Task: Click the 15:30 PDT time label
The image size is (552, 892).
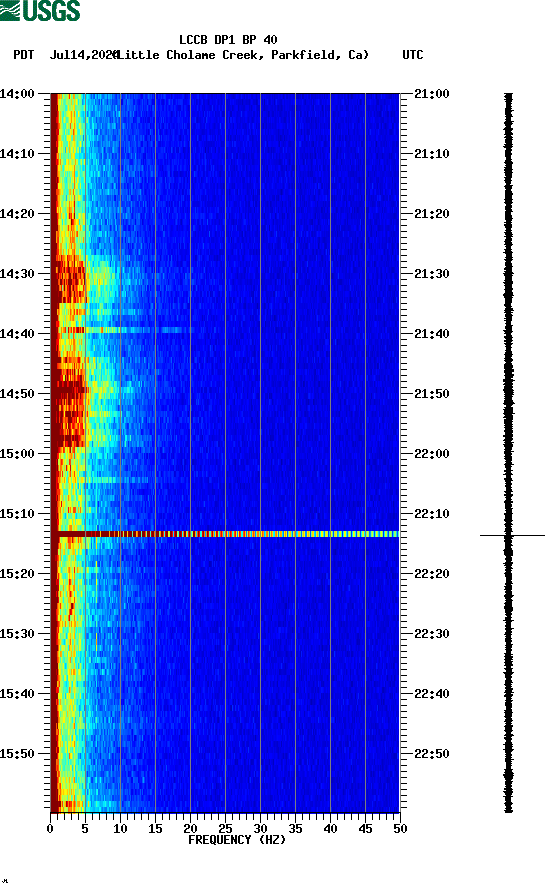Action: pyautogui.click(x=17, y=634)
